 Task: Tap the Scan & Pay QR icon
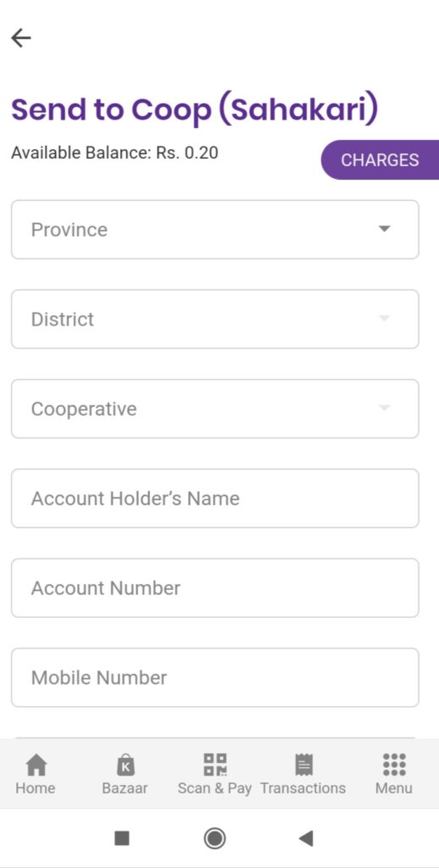(x=214, y=765)
